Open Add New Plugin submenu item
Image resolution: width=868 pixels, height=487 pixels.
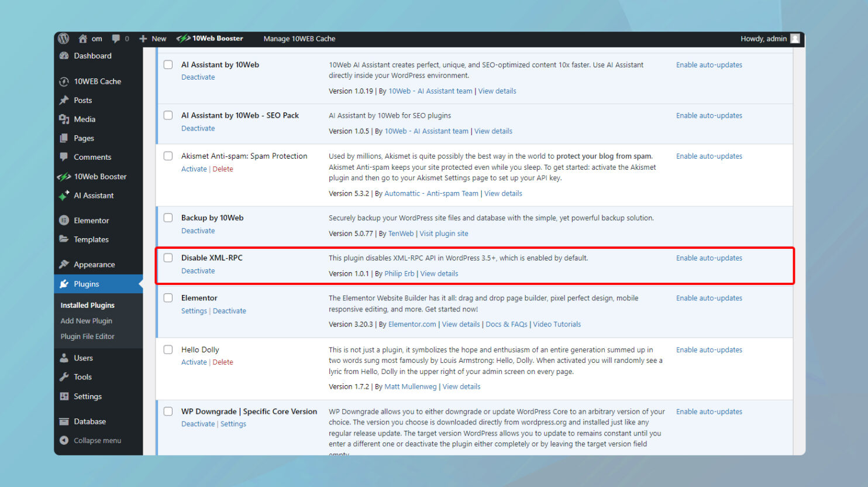pyautogui.click(x=87, y=321)
